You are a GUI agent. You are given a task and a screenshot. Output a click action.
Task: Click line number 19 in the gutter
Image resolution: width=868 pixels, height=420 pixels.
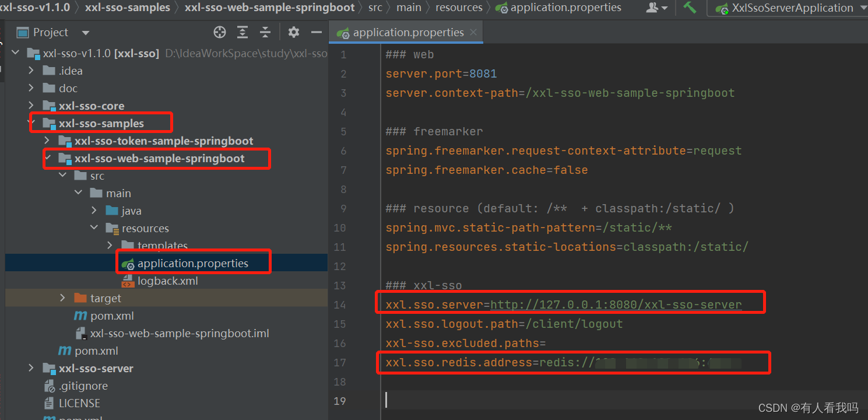point(340,401)
